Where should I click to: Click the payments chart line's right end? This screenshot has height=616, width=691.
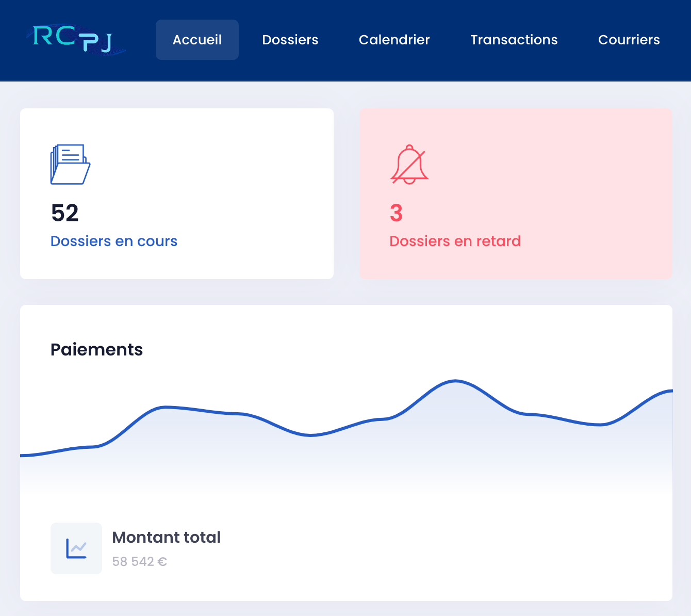point(669,391)
